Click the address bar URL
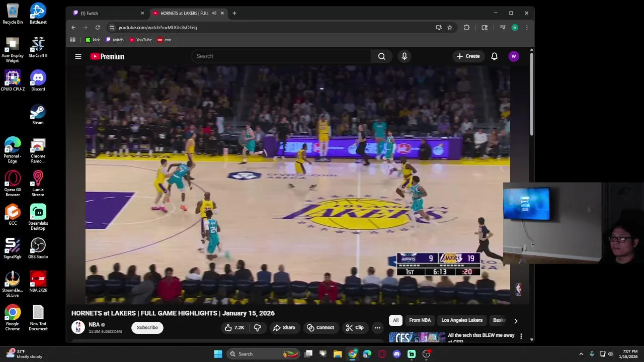Screen dimensions: 644x362 pos(157,28)
